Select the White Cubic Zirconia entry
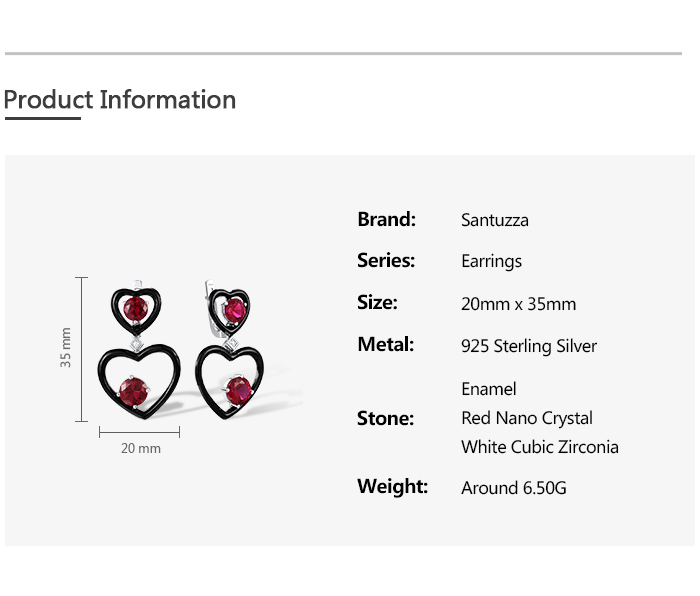This screenshot has height=596, width=700. click(540, 447)
